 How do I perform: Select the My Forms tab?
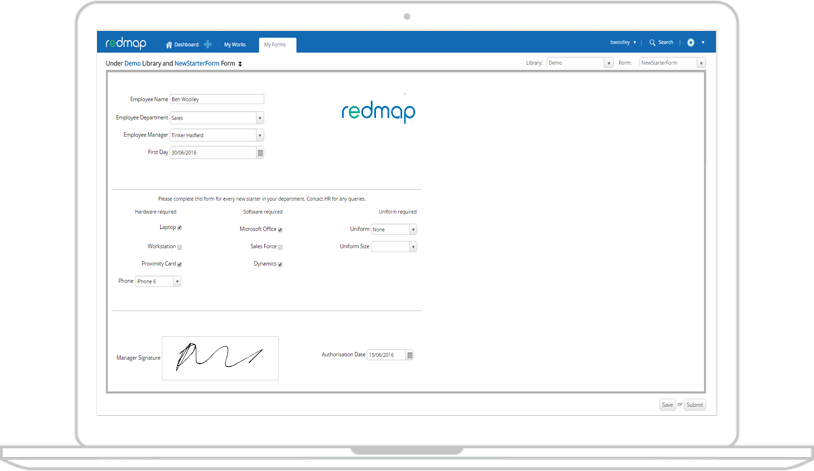[277, 45]
